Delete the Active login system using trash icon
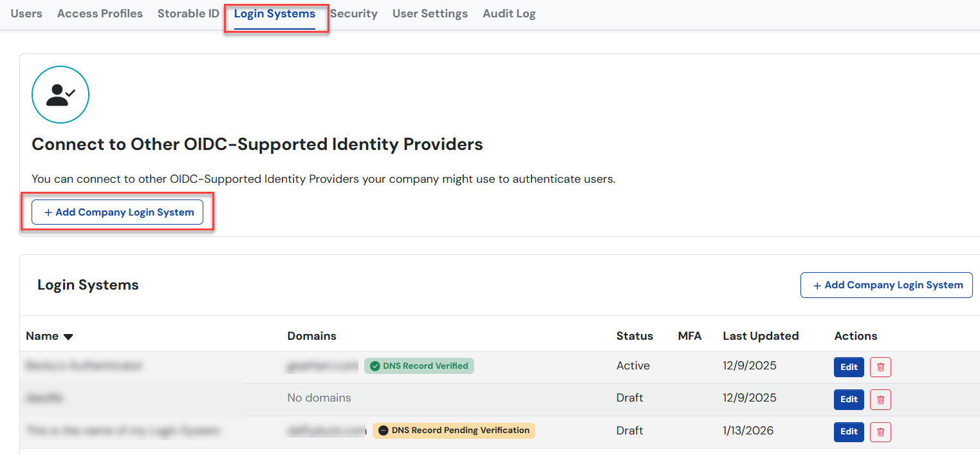980x455 pixels. (880, 367)
